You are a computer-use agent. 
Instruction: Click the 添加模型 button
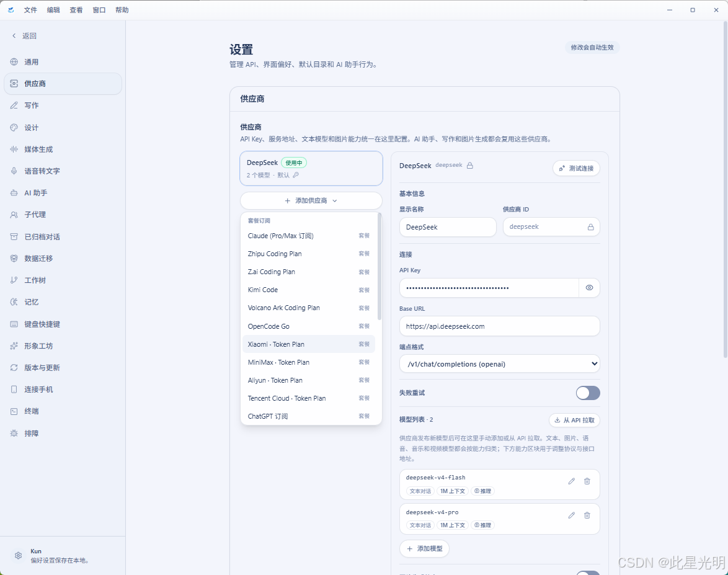click(x=424, y=548)
